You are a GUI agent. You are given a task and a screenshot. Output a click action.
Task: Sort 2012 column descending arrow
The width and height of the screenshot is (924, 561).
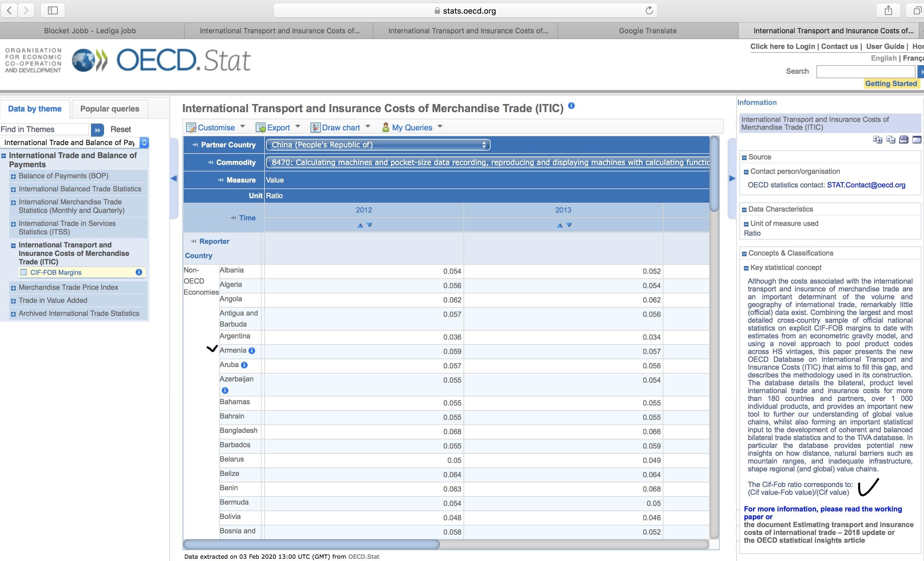(x=370, y=225)
